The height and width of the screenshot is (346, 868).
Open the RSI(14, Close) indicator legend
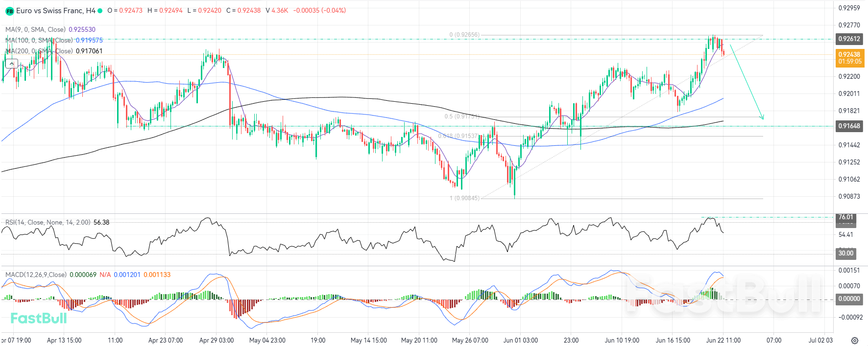[57, 222]
